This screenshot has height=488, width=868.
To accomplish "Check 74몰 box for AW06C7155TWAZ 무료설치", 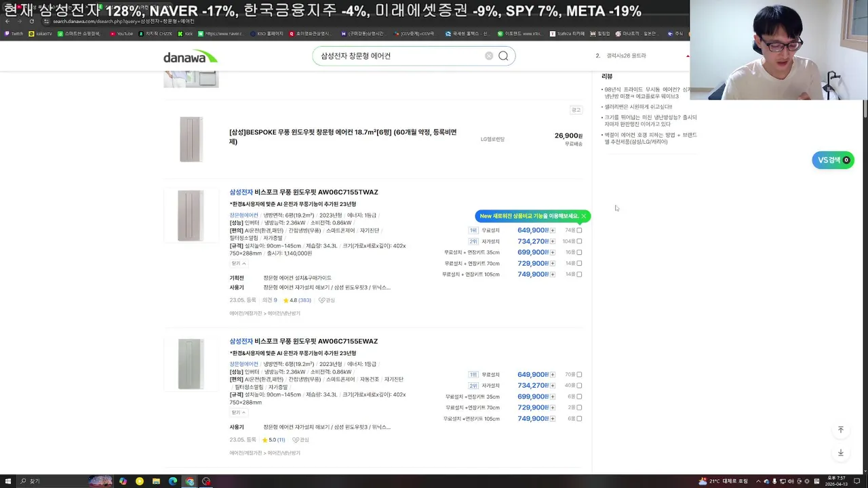I will (579, 230).
